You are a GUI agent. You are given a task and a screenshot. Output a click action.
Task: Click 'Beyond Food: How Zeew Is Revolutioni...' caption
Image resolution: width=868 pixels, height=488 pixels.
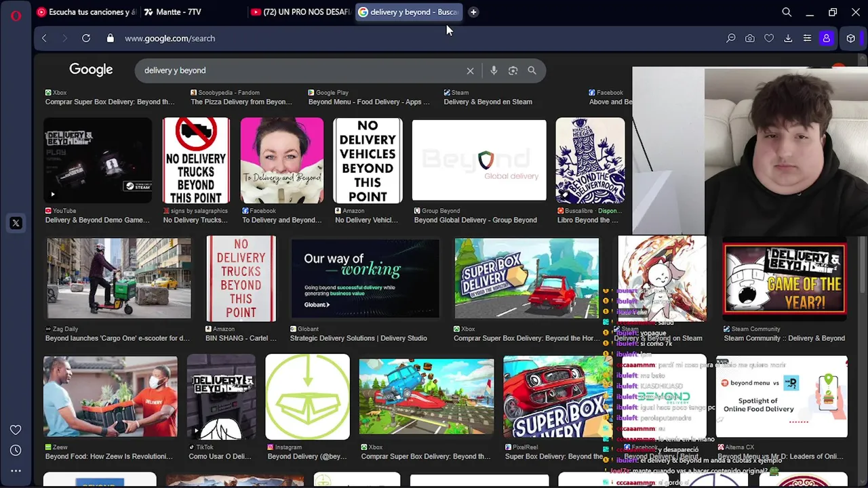[x=108, y=456]
